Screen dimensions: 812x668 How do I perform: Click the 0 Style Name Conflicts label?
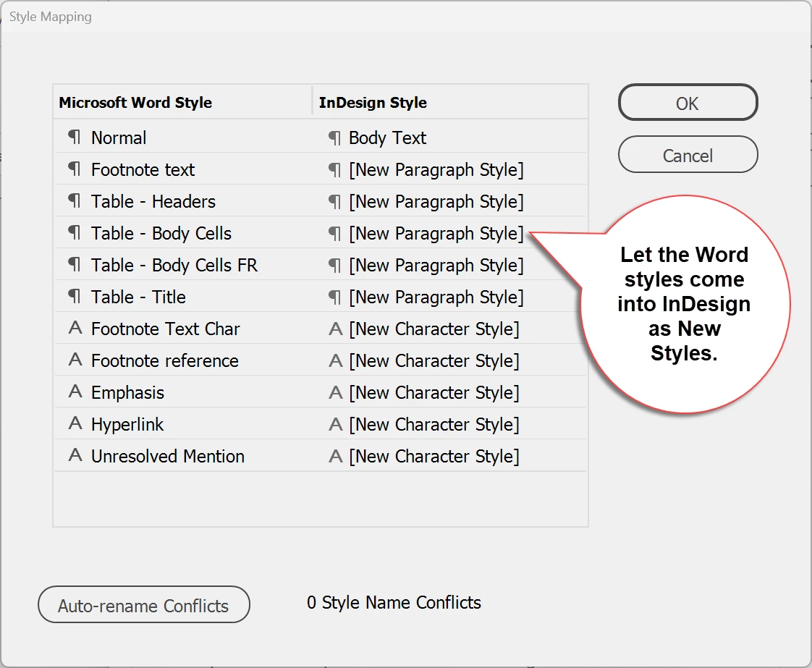coord(394,602)
